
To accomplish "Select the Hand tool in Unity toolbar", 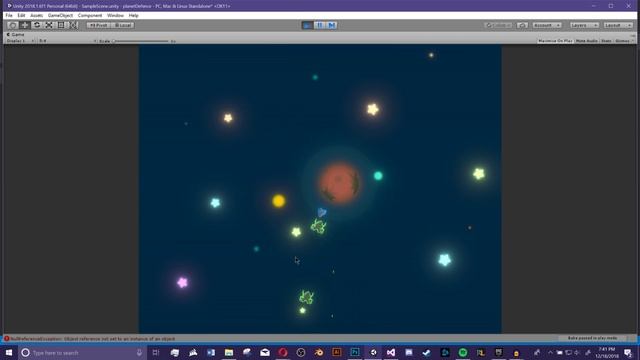I will [13, 25].
